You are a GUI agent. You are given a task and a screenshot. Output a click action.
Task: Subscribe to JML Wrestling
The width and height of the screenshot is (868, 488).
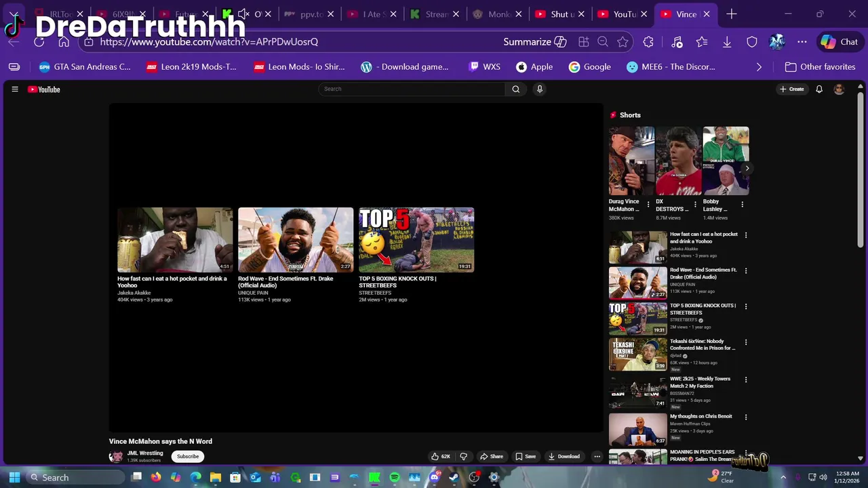[x=188, y=456]
